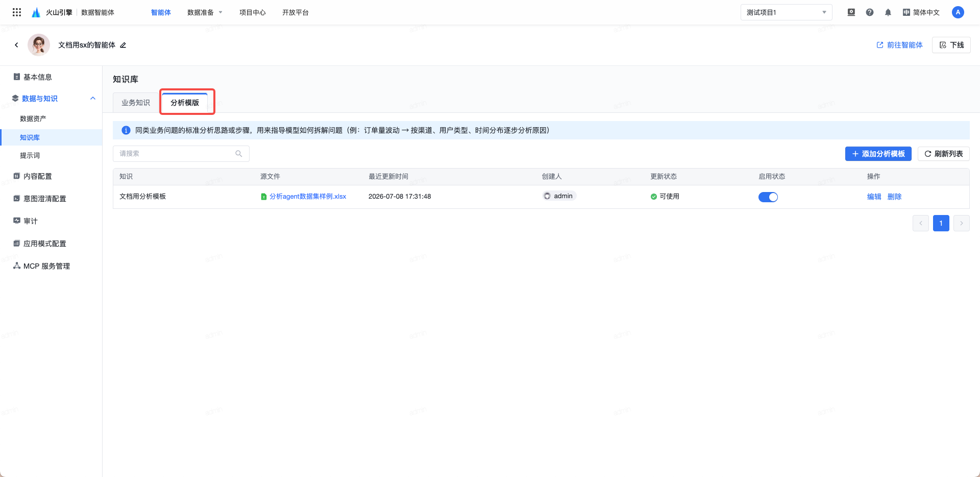The width and height of the screenshot is (980, 477).
Task: Go back using the left arrow icon
Action: click(16, 45)
